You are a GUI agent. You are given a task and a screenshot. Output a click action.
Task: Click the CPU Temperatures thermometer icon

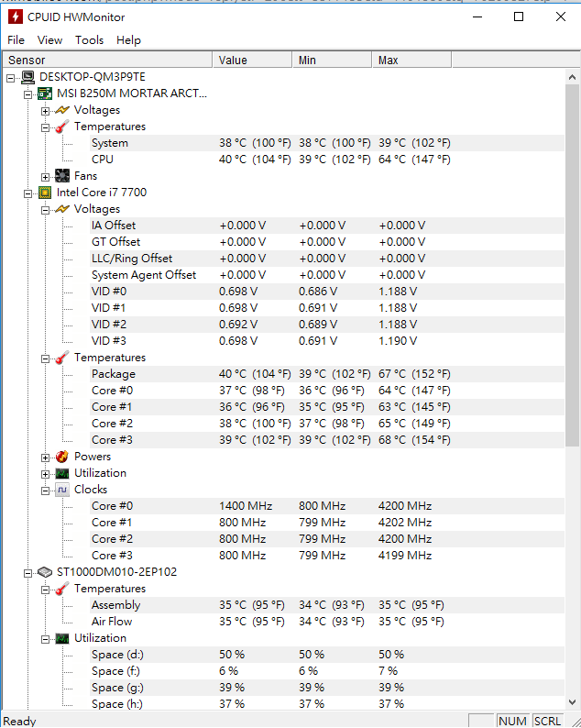(x=62, y=358)
